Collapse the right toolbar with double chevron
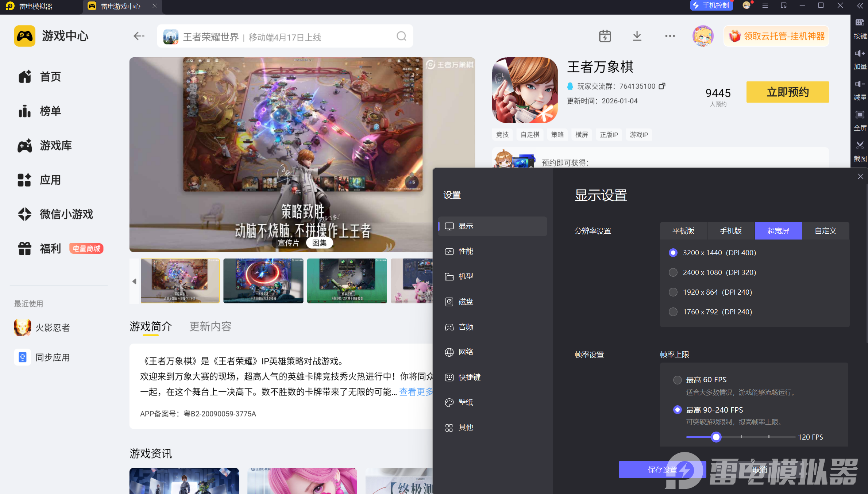The width and height of the screenshot is (868, 494). click(x=860, y=6)
